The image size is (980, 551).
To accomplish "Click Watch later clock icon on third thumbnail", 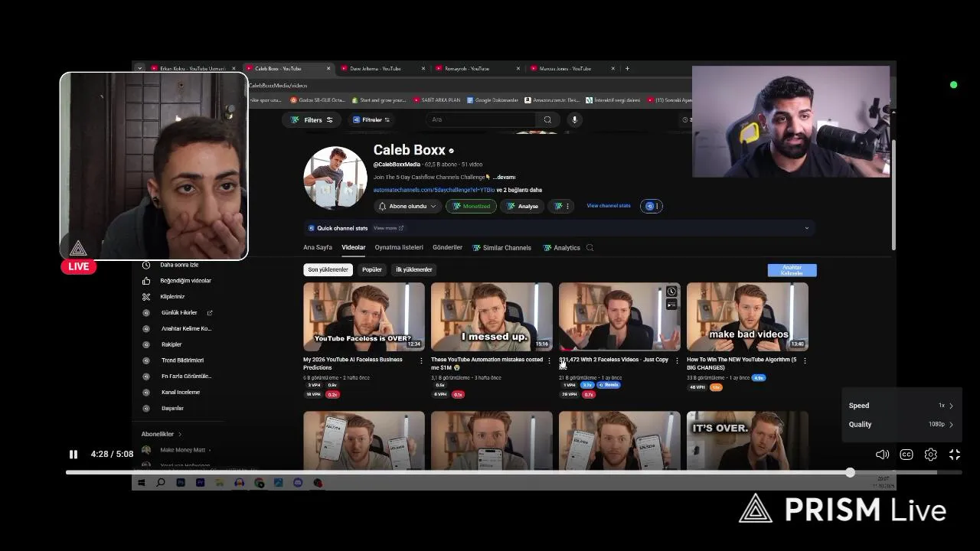I will [671, 292].
